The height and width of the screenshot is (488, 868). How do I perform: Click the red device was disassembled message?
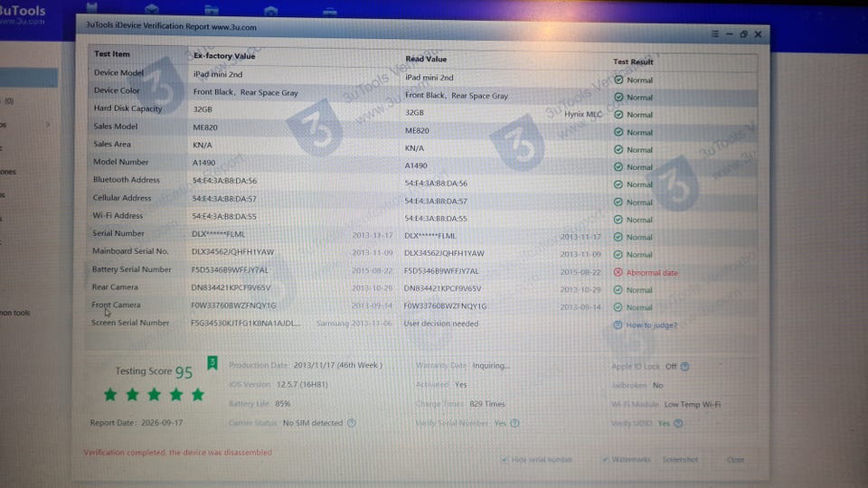(x=178, y=452)
